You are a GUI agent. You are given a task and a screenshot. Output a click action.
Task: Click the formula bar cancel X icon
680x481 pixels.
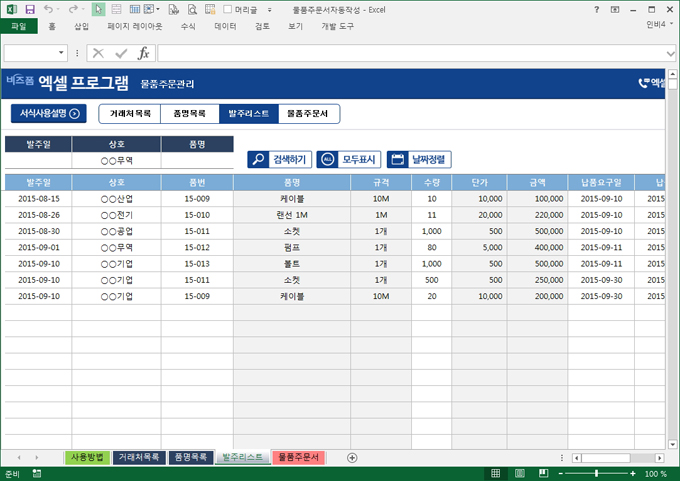point(98,53)
